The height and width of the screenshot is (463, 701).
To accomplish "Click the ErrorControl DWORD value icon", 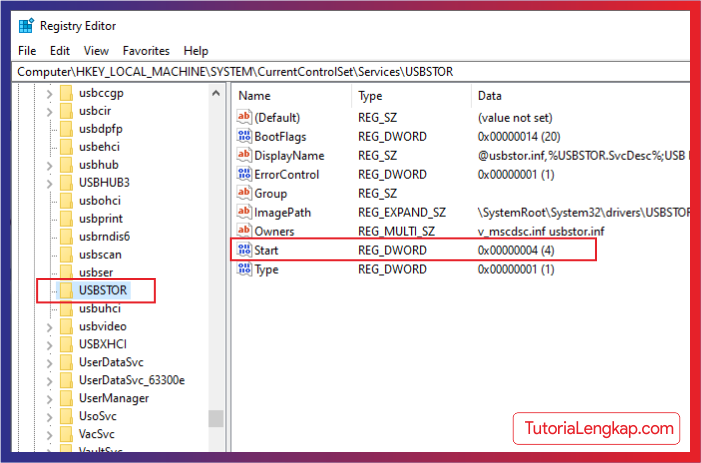I will 244,174.
